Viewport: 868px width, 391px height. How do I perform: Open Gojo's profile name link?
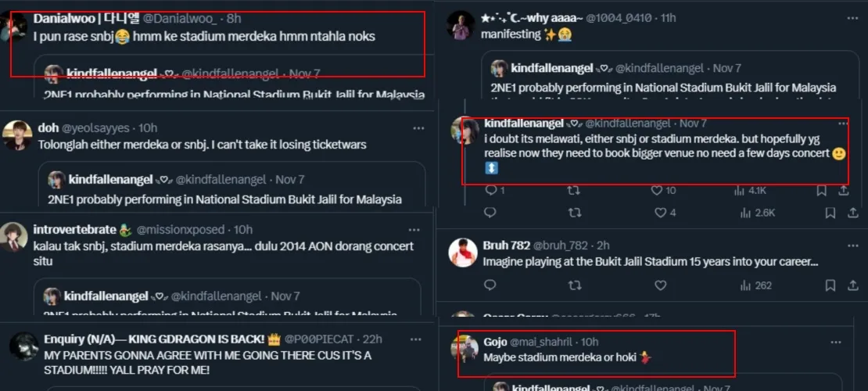pyautogui.click(x=495, y=342)
